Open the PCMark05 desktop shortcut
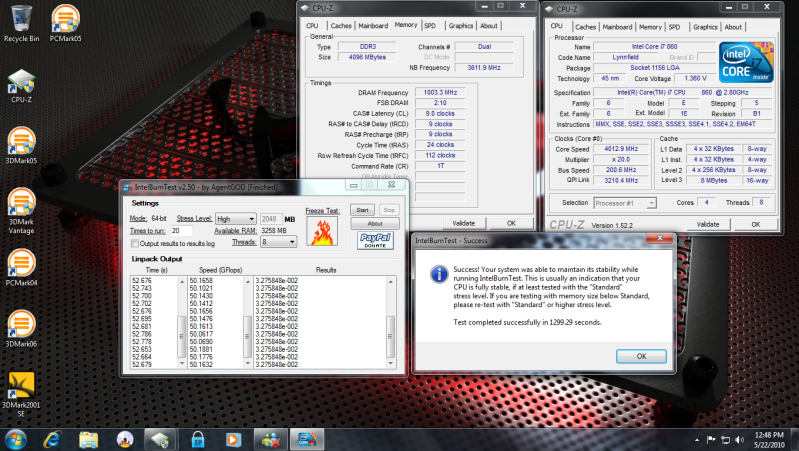The image size is (799, 451). 65,23
